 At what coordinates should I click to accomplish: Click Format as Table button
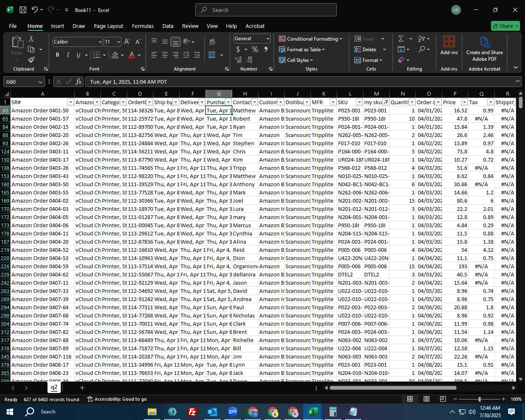pyautogui.click(x=302, y=49)
